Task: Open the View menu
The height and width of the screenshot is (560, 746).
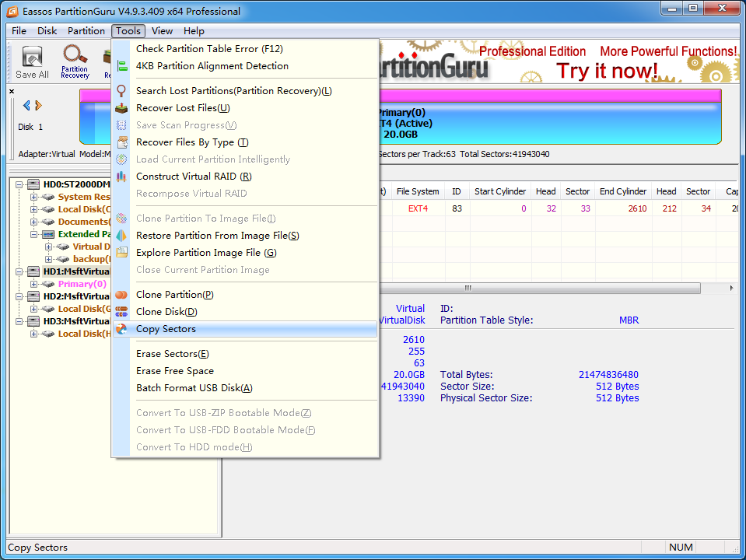Action: click(163, 31)
